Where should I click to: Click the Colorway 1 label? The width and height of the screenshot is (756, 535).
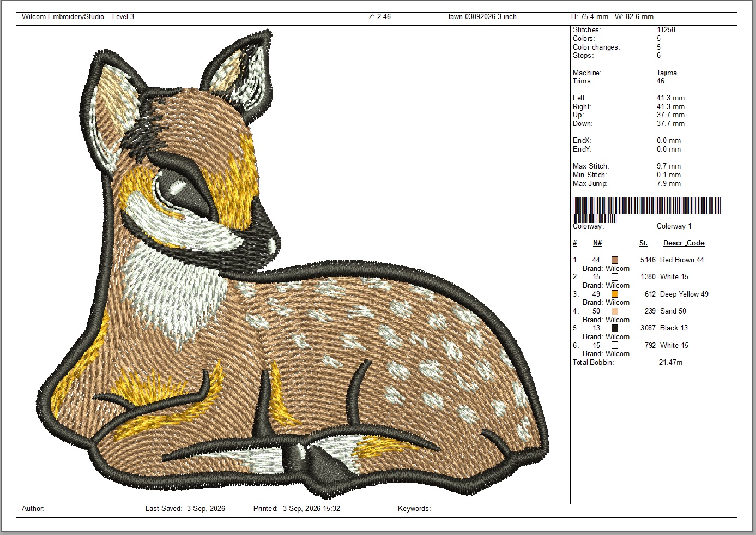click(x=674, y=226)
